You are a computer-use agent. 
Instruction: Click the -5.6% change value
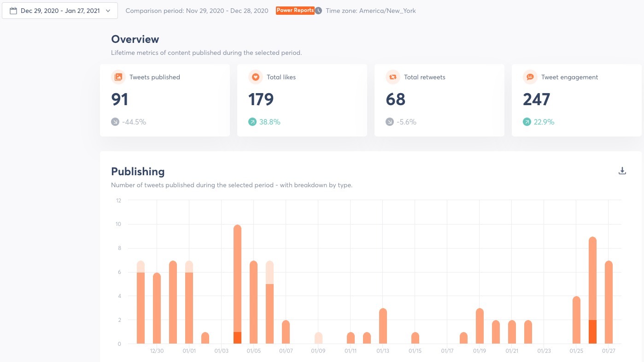pyautogui.click(x=406, y=122)
